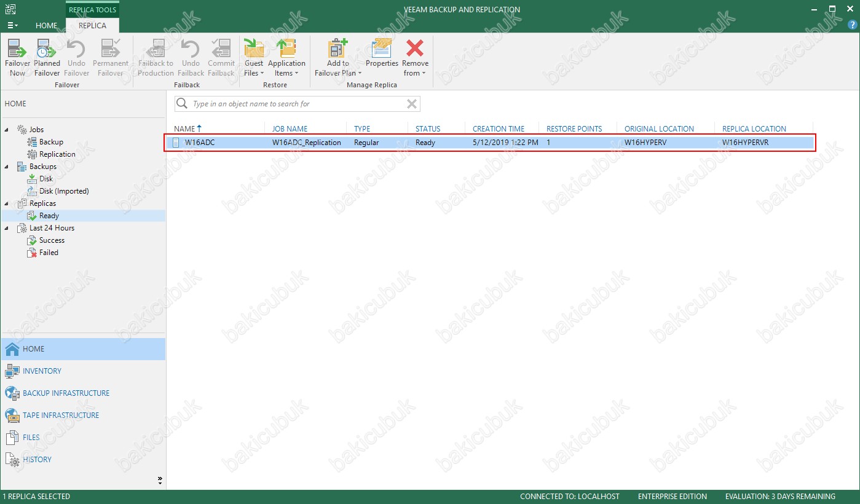This screenshot has width=860, height=504.
Task: Open the INVENTORY navigation view
Action: click(83, 371)
